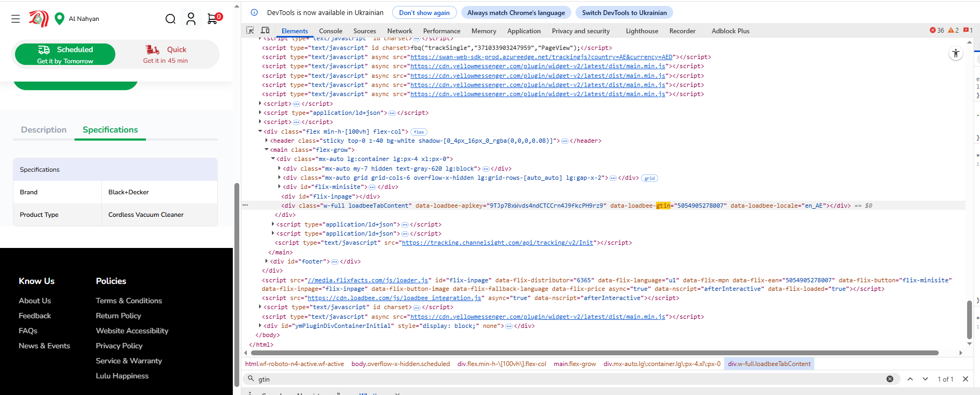Select div.w-full.loadbeeTabContent breadcrumb item

769,364
